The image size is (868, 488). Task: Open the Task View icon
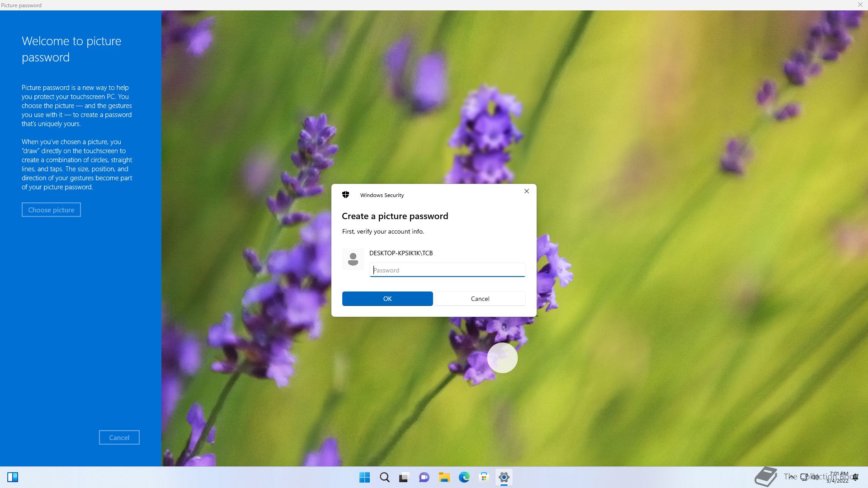point(404,477)
